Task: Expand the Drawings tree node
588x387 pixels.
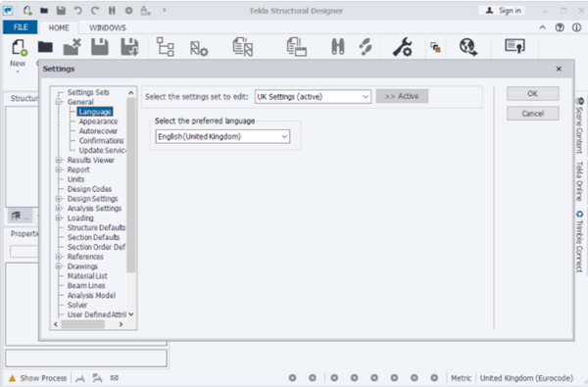Action: tap(59, 266)
